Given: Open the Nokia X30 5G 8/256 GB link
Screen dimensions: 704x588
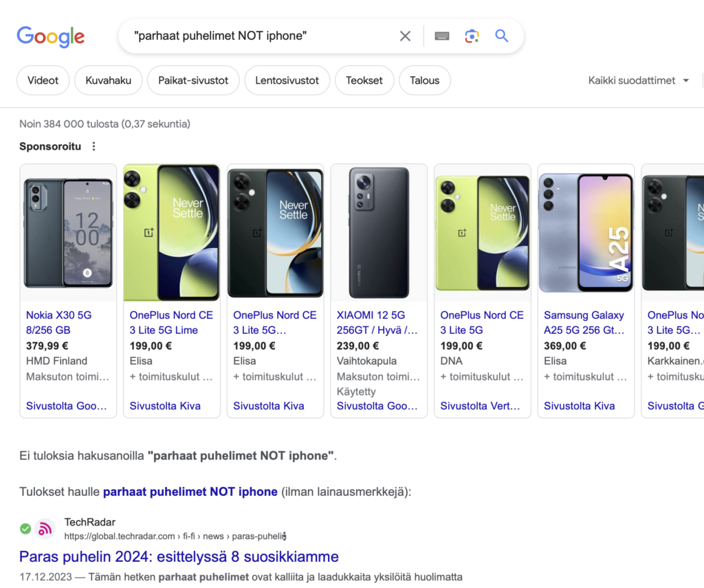Looking at the screenshot, I should [58, 322].
